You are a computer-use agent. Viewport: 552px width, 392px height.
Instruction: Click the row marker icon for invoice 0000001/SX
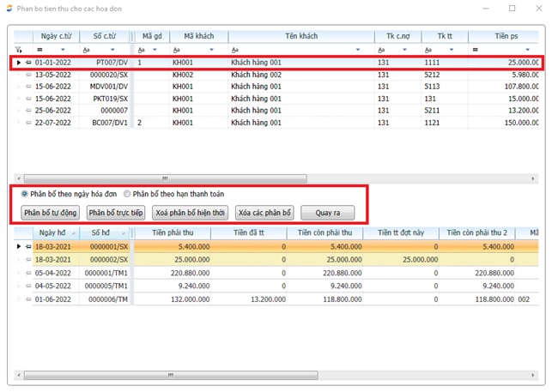click(27, 246)
